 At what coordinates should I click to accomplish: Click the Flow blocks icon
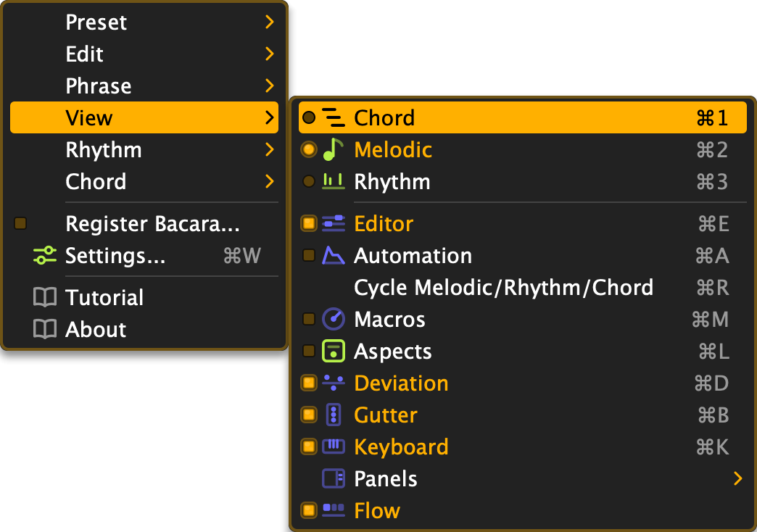(x=333, y=510)
